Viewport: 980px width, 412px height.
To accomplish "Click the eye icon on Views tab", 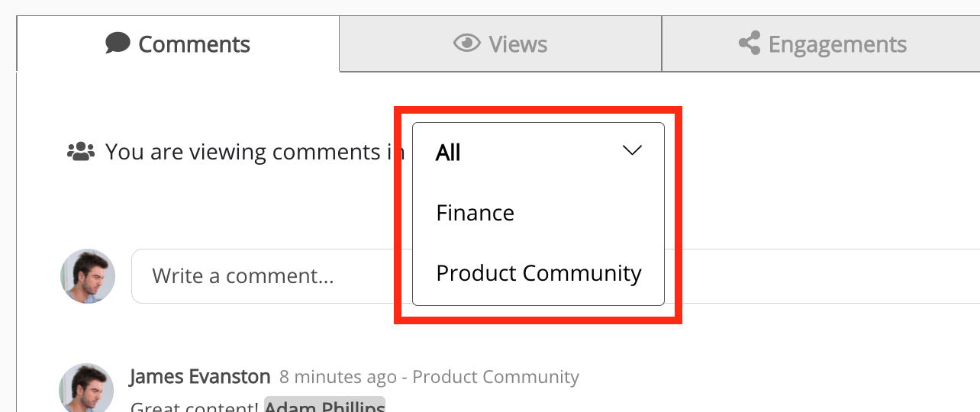I will tap(466, 43).
